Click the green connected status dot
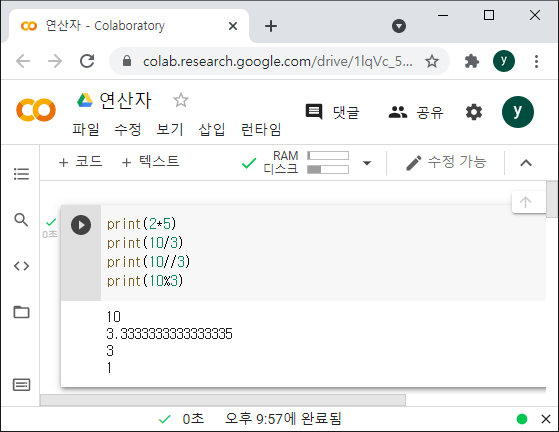 (522, 419)
